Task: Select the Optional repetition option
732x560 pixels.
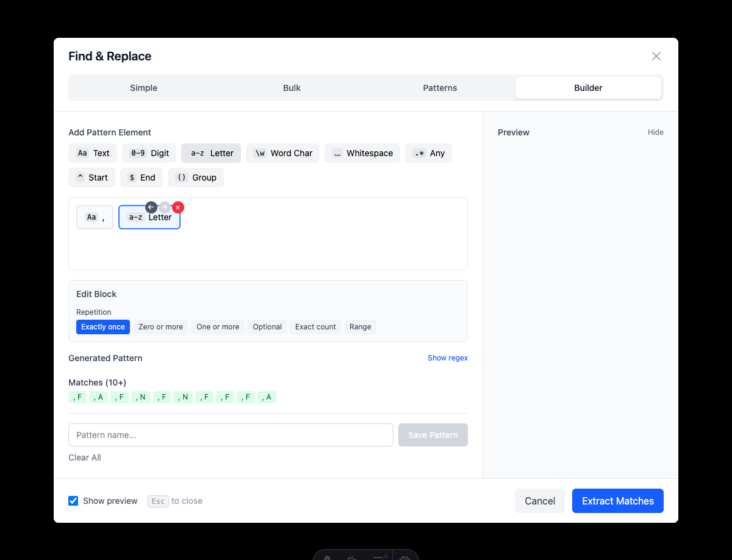Action: click(267, 327)
